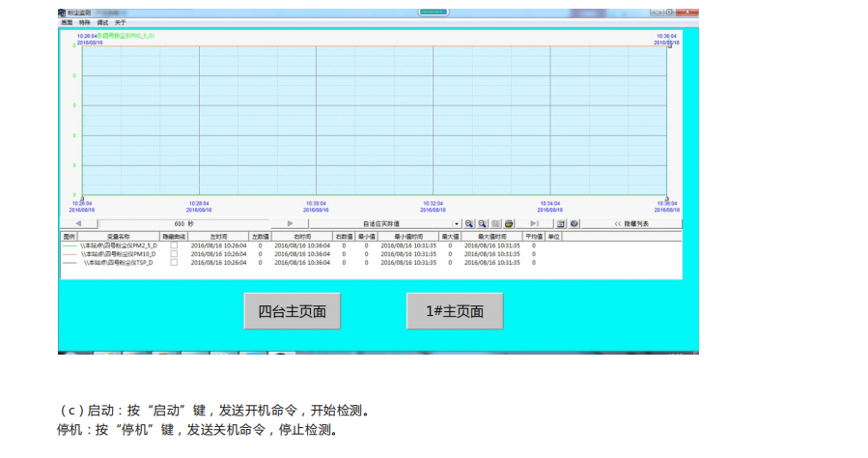Tick hide-curve checkbox for TSP_D row
Image resolution: width=868 pixels, height=458 pixels.
tap(174, 263)
